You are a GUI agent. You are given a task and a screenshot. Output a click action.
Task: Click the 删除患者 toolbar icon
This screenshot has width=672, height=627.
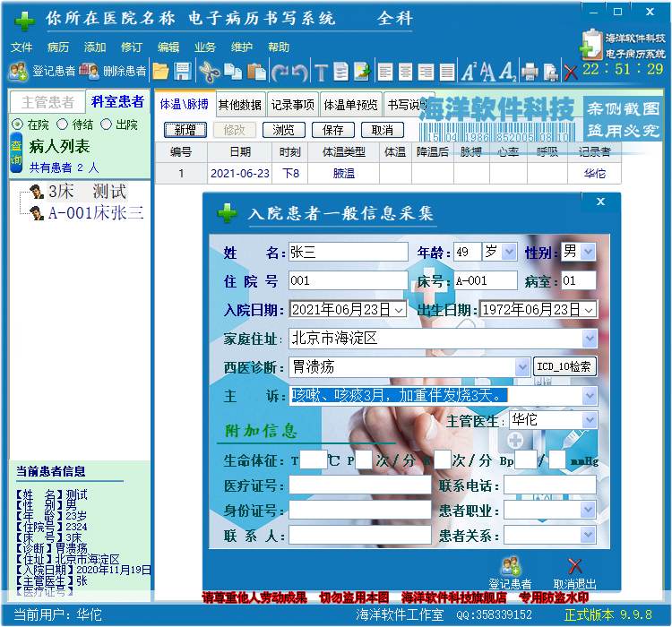pyautogui.click(x=112, y=72)
